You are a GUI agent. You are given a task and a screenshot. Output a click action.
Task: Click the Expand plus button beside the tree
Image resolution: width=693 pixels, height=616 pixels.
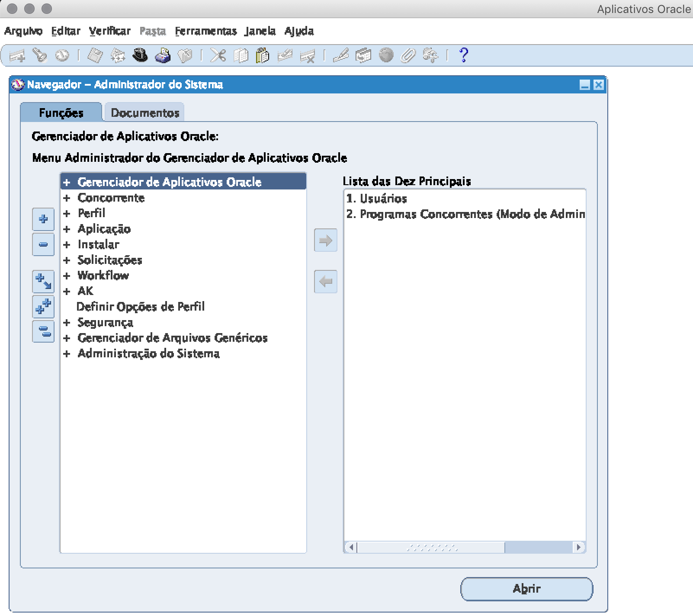(x=43, y=219)
